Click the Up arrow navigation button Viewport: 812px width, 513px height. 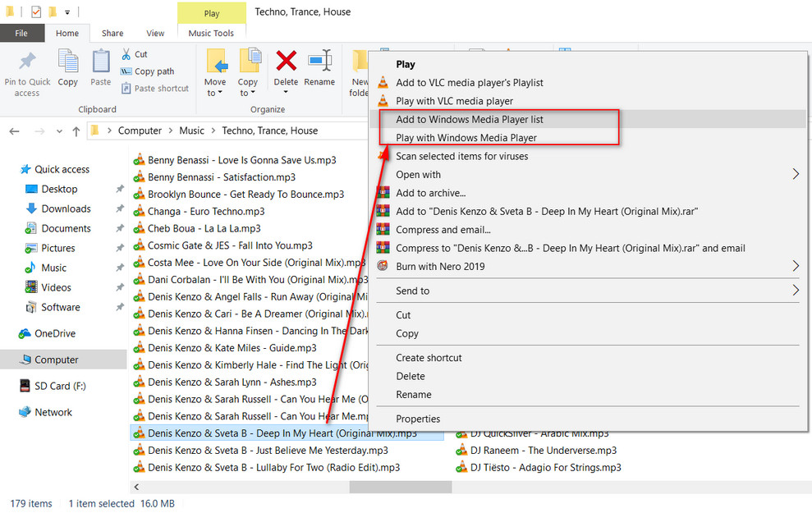pyautogui.click(x=76, y=131)
